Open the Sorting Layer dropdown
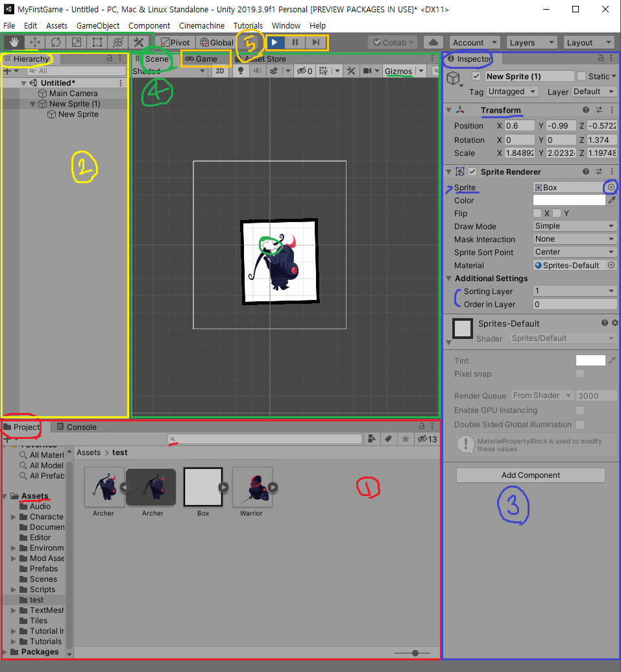Viewport: 621px width, 672px height. (x=575, y=291)
